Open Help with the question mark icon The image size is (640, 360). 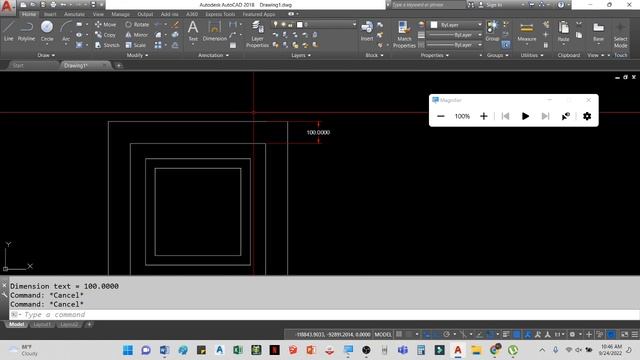point(561,4)
